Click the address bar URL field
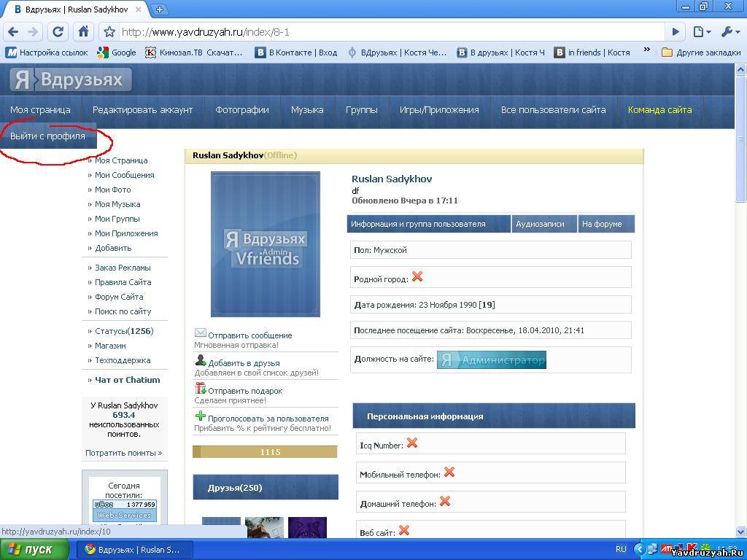 pos(390,32)
